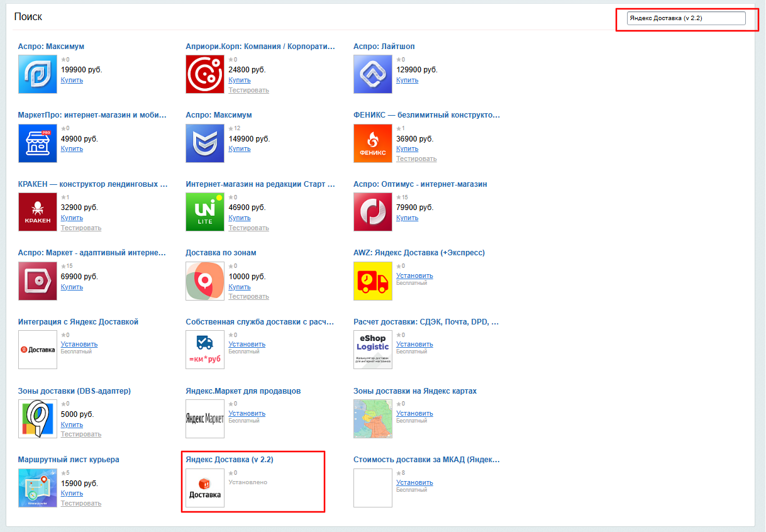Click Тестировать under Маршрутный лист курьера
This screenshot has width=766, height=532.
pos(81,503)
